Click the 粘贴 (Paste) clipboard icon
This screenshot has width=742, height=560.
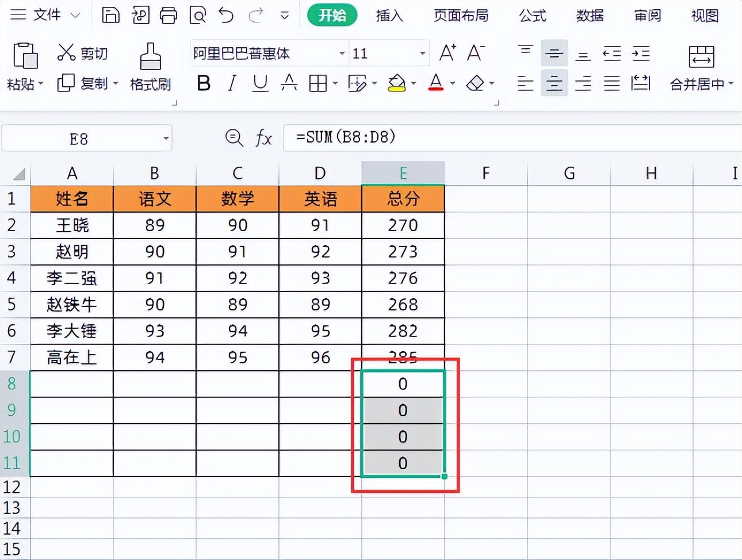pos(25,56)
